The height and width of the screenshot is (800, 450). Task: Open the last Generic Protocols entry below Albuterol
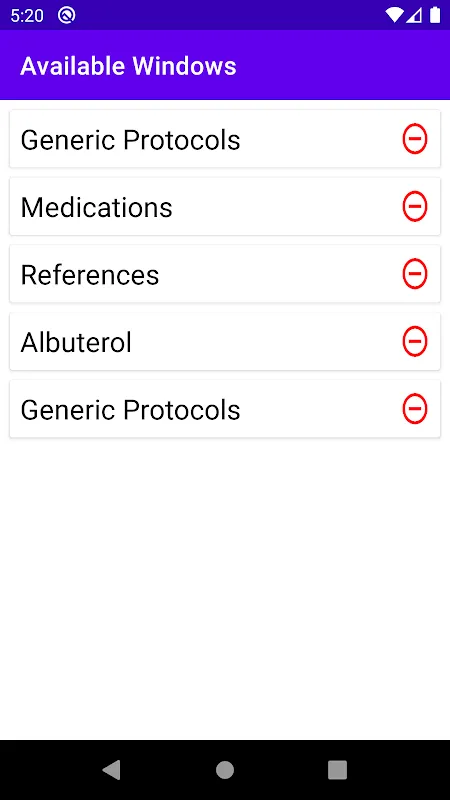224,409
